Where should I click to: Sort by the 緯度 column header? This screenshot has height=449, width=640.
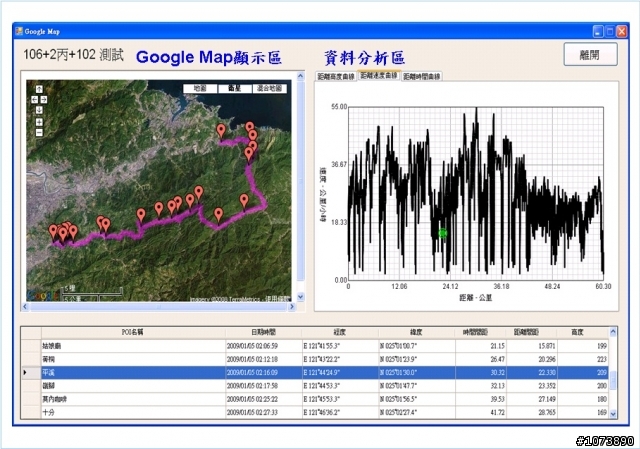pos(416,332)
